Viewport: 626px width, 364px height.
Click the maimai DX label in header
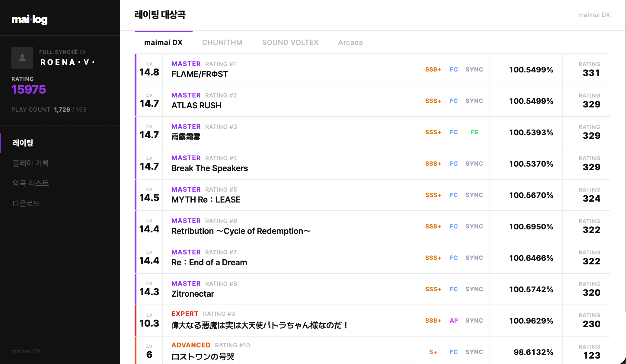(594, 15)
